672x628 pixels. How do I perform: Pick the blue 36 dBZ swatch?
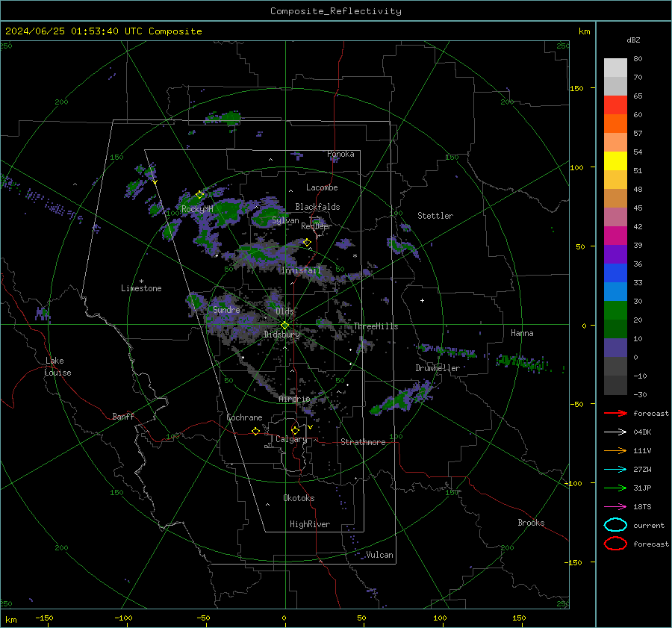(x=615, y=273)
